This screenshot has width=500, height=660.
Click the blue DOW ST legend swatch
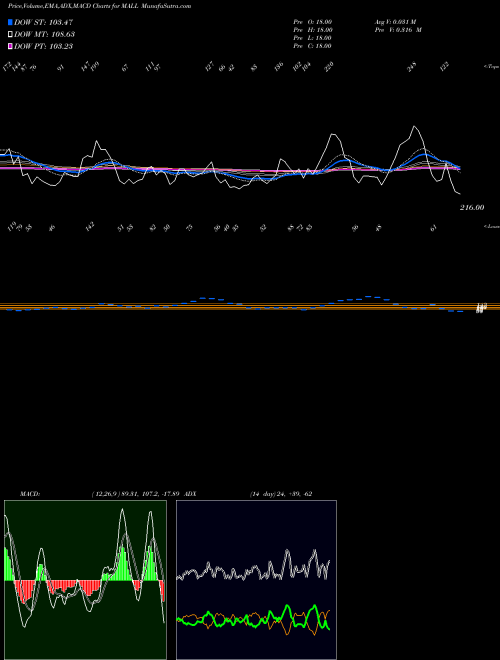pyautogui.click(x=10, y=22)
